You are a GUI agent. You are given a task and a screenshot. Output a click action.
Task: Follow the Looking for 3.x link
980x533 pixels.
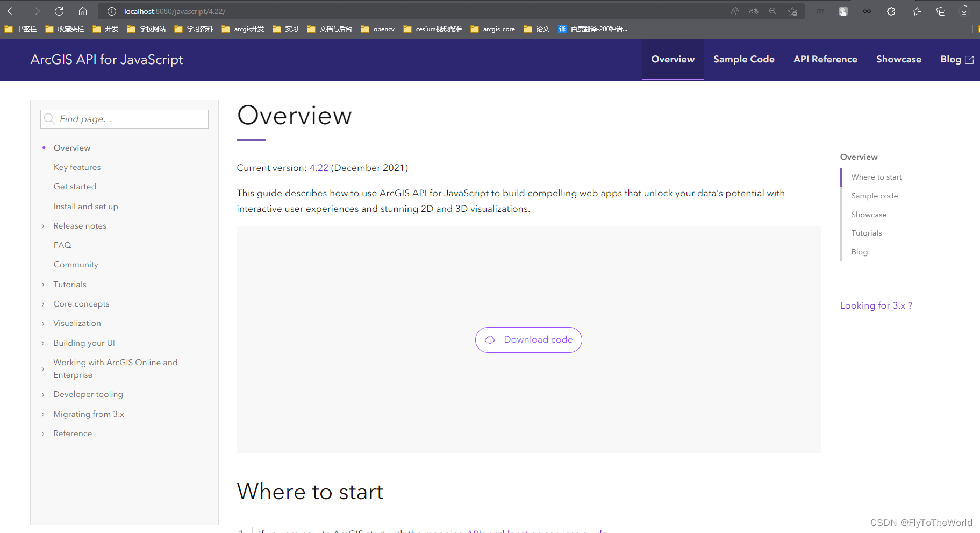tap(876, 305)
